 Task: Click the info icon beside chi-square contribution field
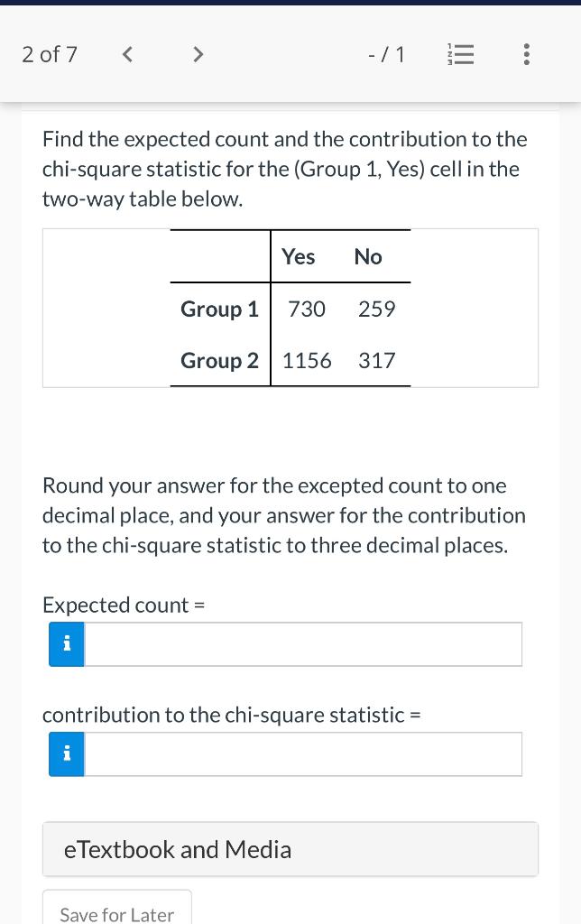click(x=65, y=753)
